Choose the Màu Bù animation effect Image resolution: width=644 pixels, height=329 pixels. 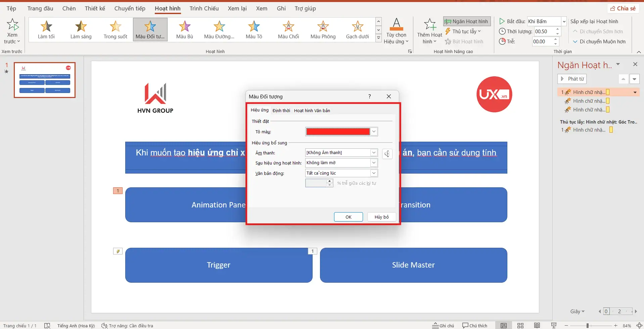pos(185,30)
